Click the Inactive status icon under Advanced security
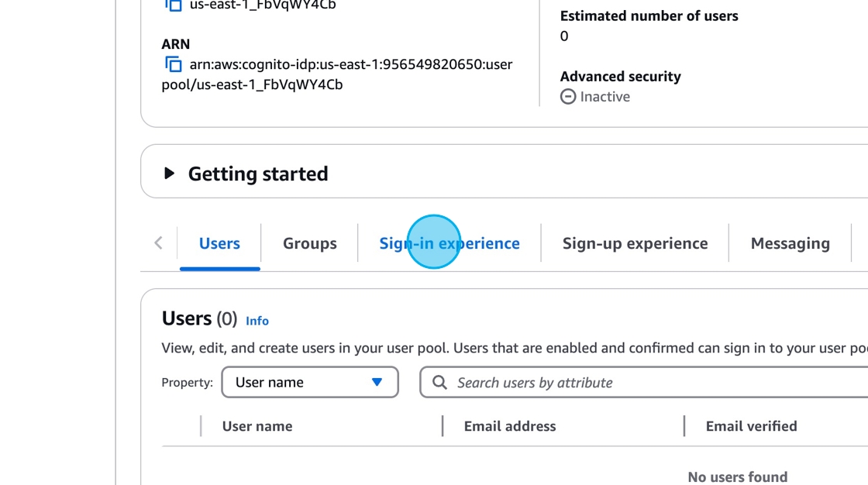Viewport: 868px width, 485px height. click(x=568, y=96)
